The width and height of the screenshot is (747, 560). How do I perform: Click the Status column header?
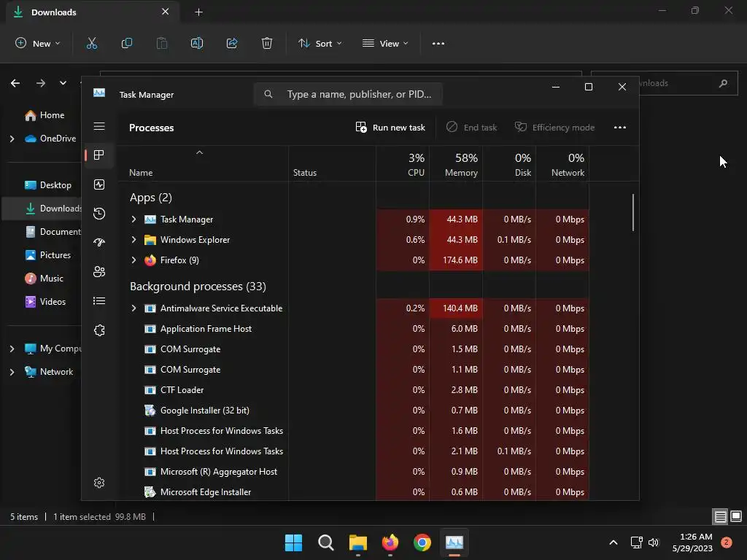(332, 164)
